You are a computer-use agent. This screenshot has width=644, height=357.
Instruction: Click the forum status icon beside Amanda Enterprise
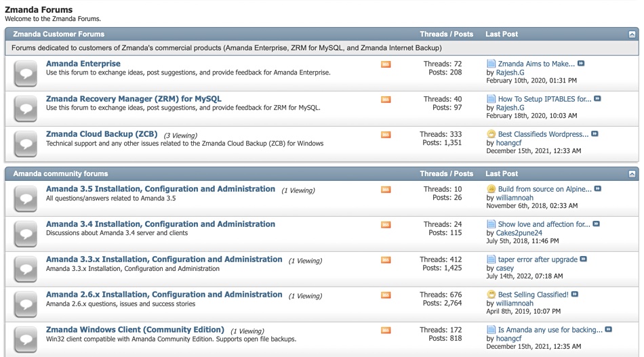click(26, 73)
